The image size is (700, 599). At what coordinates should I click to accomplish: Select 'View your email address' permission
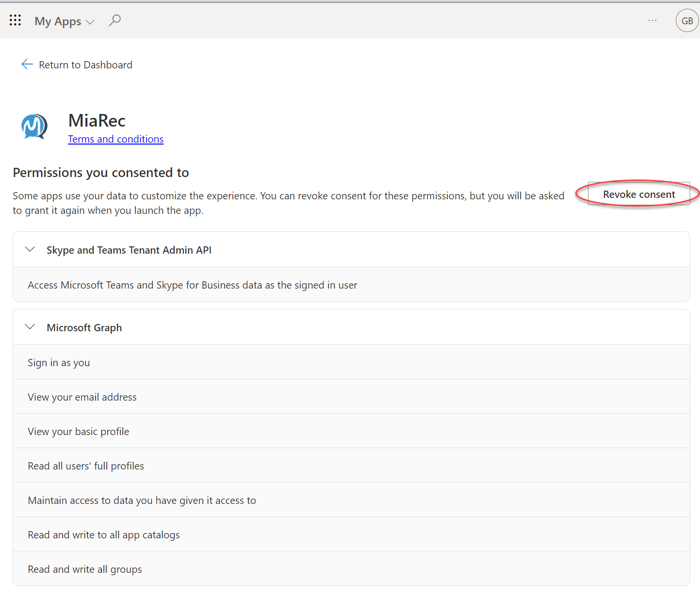click(x=351, y=397)
